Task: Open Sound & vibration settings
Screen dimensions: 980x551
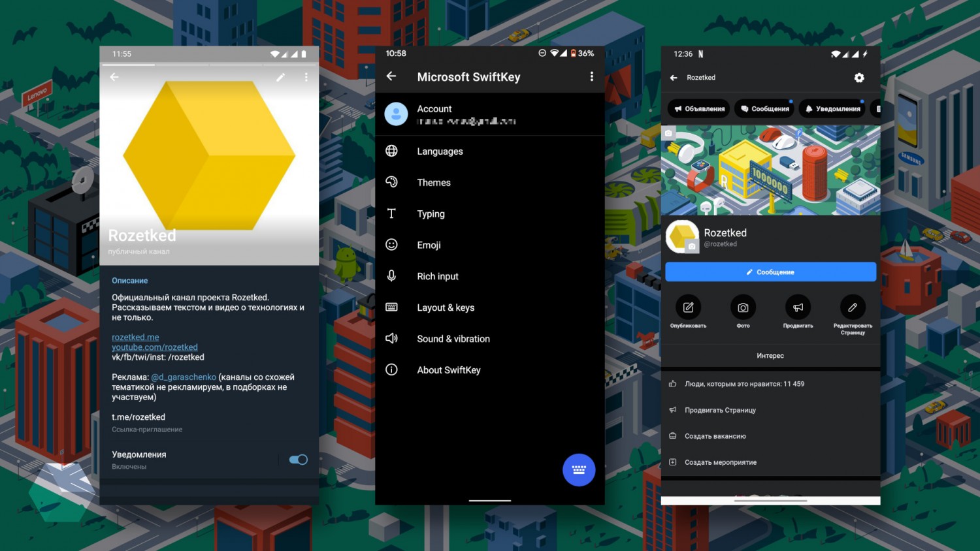Action: (490, 339)
